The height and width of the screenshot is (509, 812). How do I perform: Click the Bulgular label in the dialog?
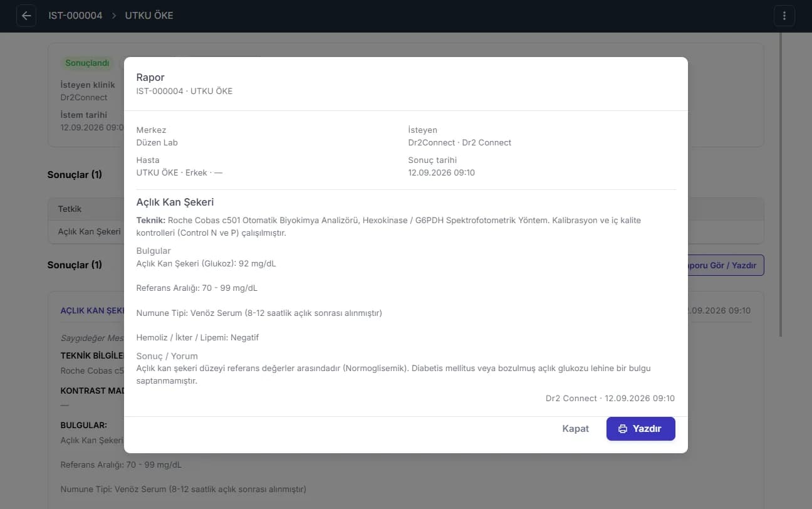point(154,251)
